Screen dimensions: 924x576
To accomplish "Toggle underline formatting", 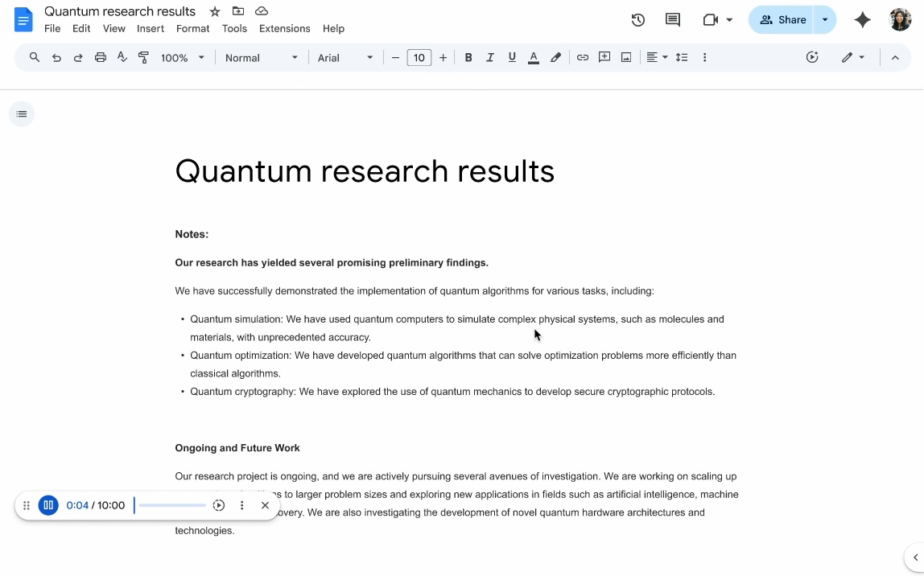I will click(511, 57).
